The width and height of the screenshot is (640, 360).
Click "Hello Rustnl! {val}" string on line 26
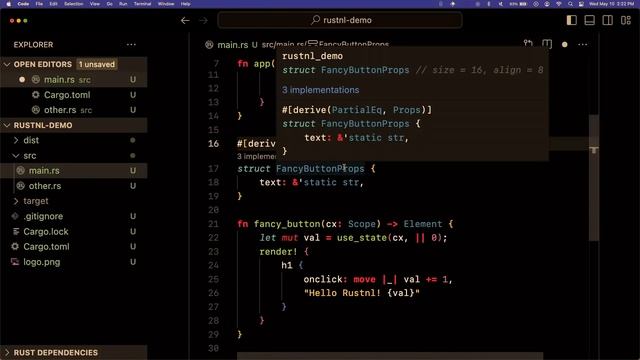[x=362, y=293]
